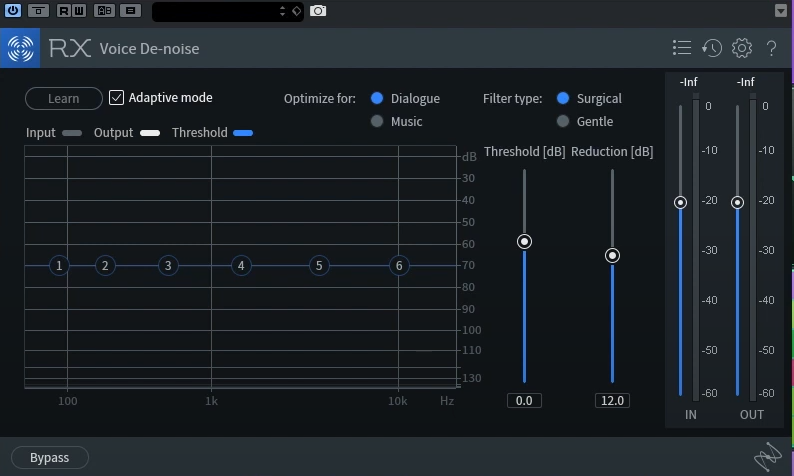794x476 pixels.
Task: Click the preset up/down stepper arrows
Action: click(x=283, y=11)
